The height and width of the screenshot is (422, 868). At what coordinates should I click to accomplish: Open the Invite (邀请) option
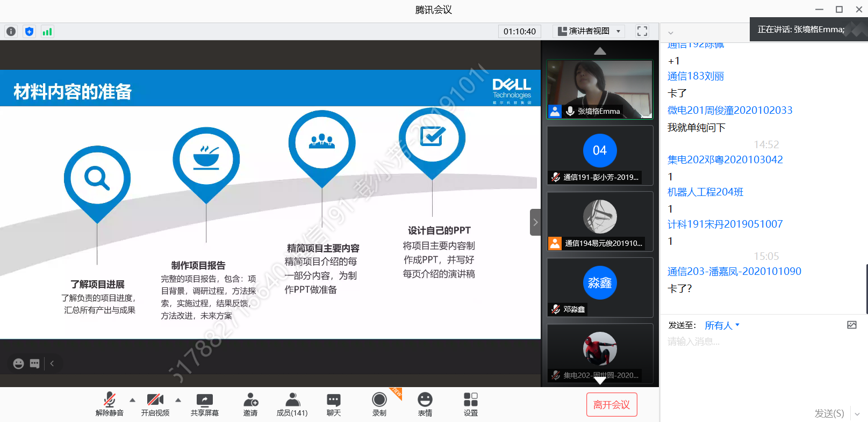pos(250,404)
